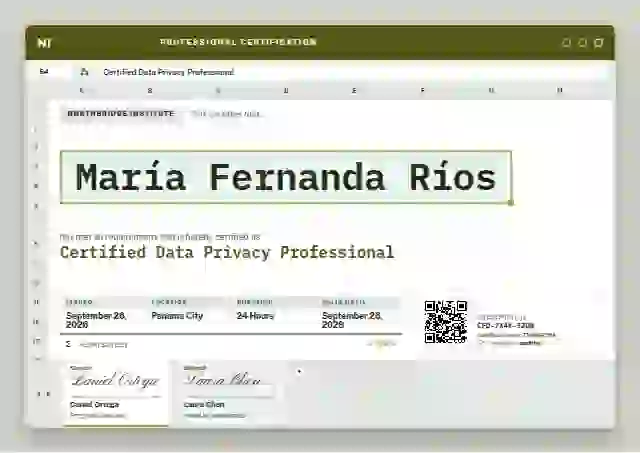Click the fx function icon beside the formula bar
The width and height of the screenshot is (640, 453).
pyautogui.click(x=84, y=72)
